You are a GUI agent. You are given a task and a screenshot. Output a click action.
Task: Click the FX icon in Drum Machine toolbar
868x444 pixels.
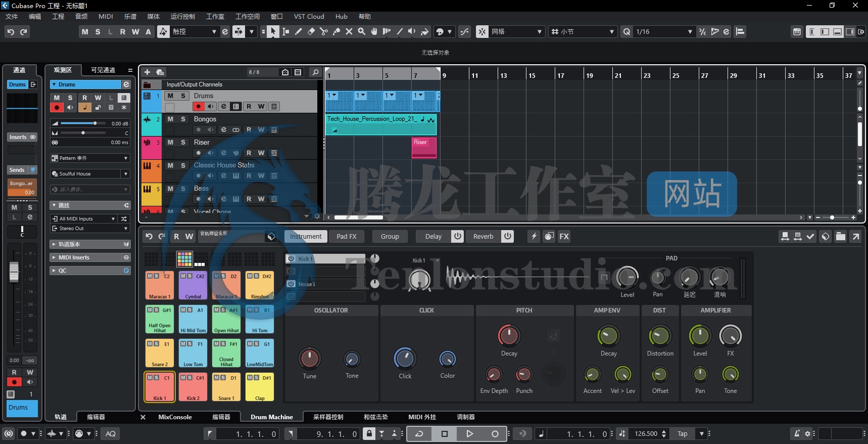point(564,236)
